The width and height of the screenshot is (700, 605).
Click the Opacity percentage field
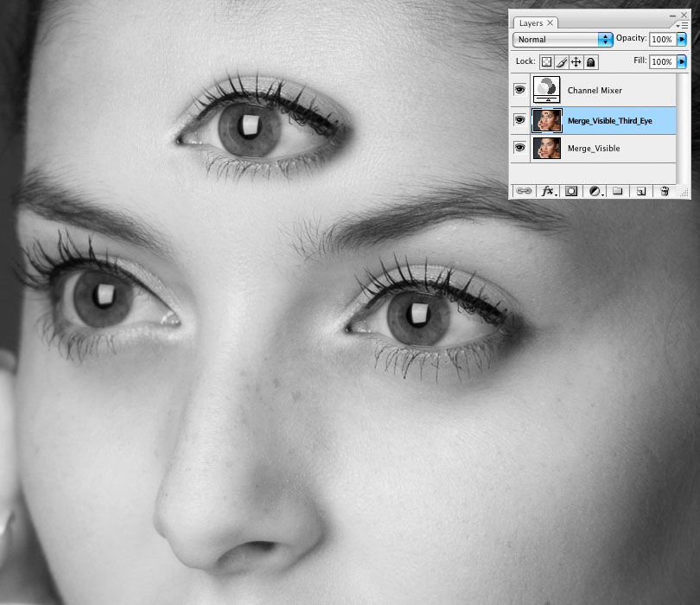click(661, 40)
